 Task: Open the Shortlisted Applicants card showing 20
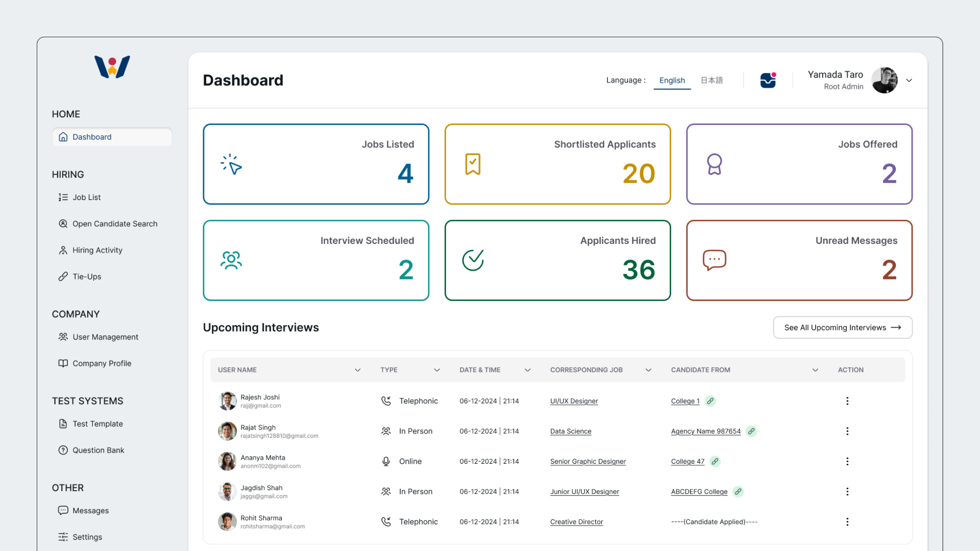557,164
